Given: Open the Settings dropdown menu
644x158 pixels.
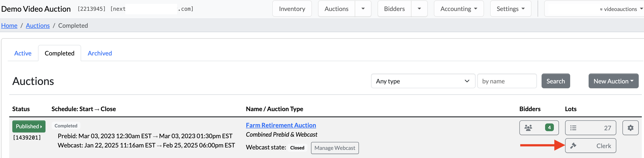Looking at the screenshot, I should 510,9.
